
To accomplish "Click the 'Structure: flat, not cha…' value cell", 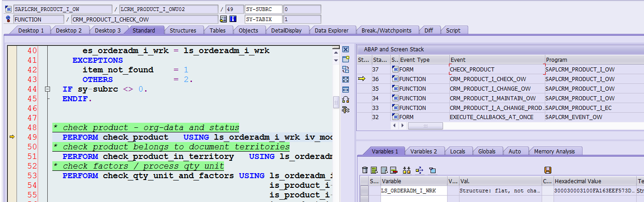I will pos(500,191).
